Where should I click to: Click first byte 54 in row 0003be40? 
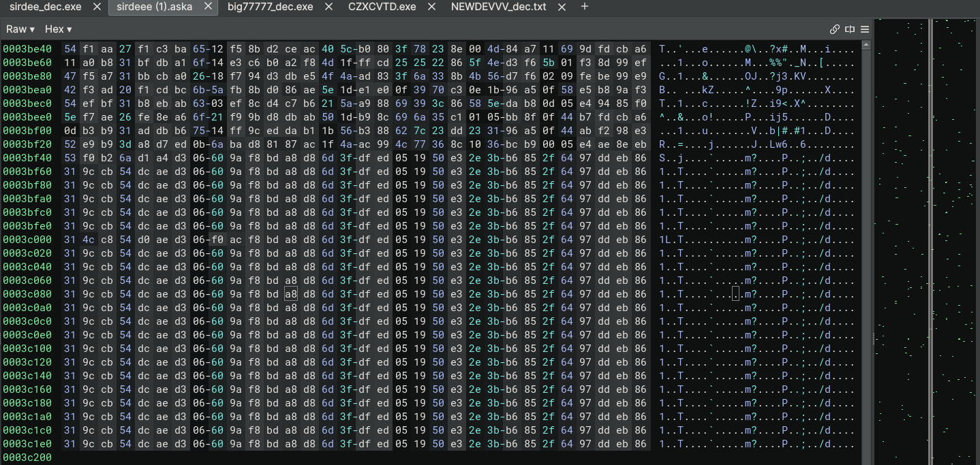[x=70, y=49]
